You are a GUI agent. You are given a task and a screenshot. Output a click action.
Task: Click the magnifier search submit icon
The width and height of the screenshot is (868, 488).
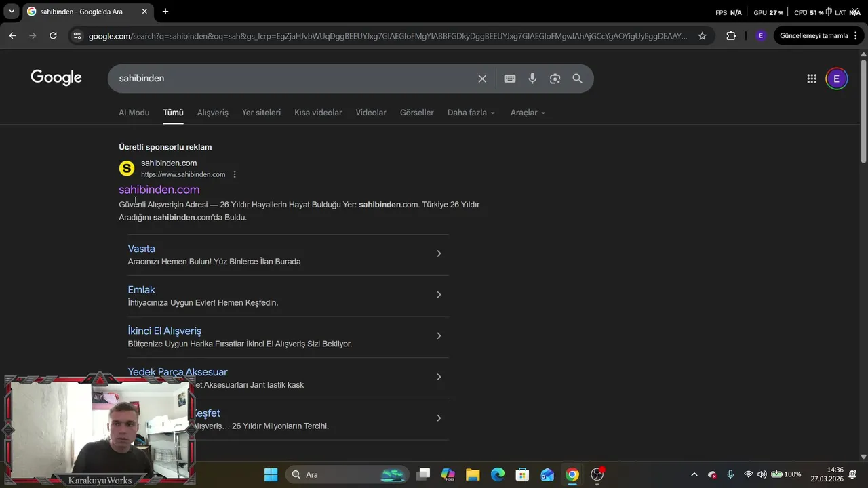[578, 79]
